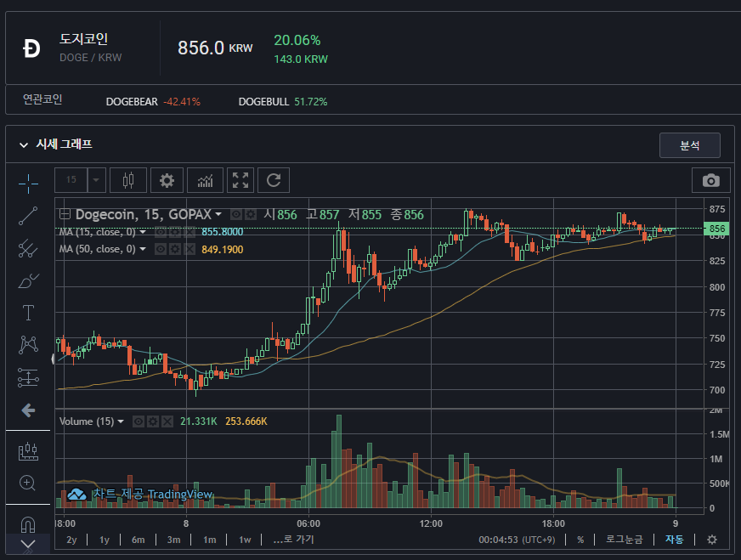This screenshot has height=560, width=741.
Task: Hide the Volume indicator
Action: [x=138, y=421]
